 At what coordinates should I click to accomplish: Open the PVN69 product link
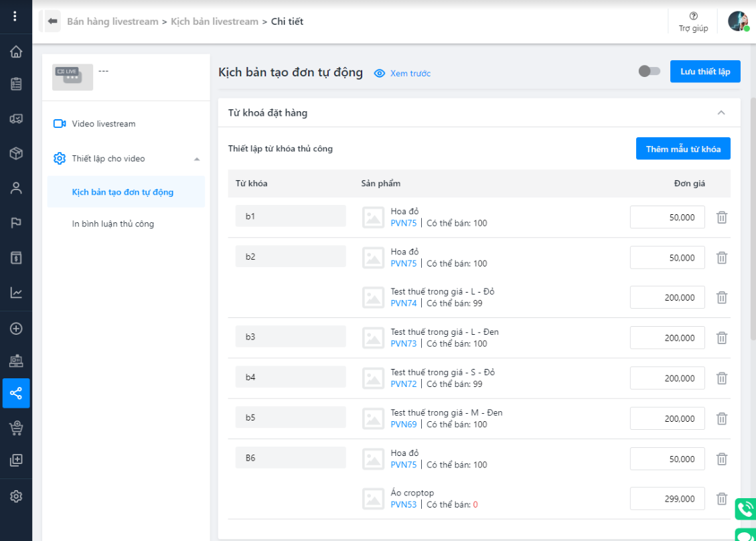[x=404, y=424]
